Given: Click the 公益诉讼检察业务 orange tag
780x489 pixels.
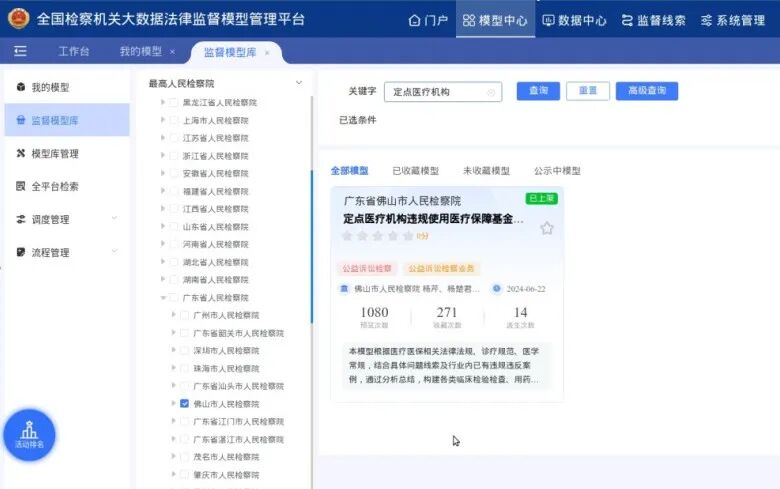Looking at the screenshot, I should tap(441, 269).
